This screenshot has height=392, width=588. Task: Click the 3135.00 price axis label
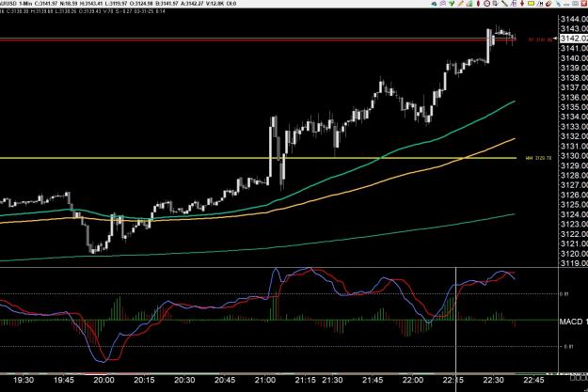click(574, 107)
